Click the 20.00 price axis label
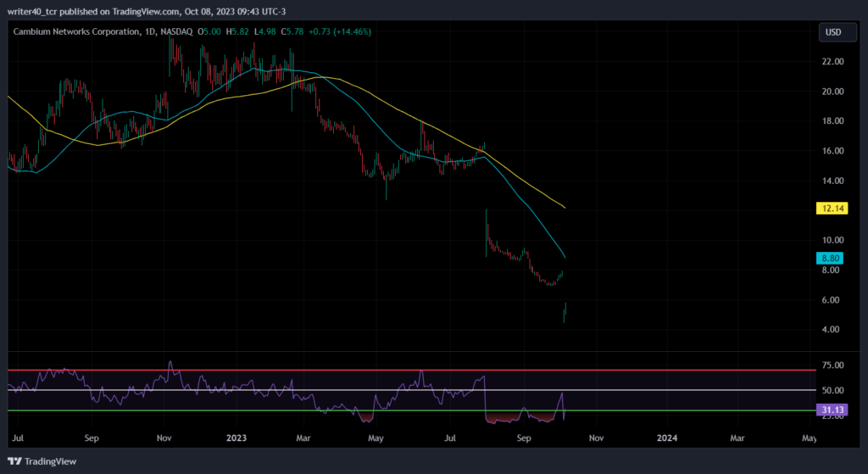 click(833, 92)
